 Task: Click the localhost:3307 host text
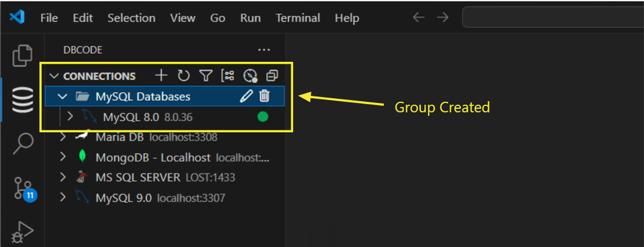point(191,198)
